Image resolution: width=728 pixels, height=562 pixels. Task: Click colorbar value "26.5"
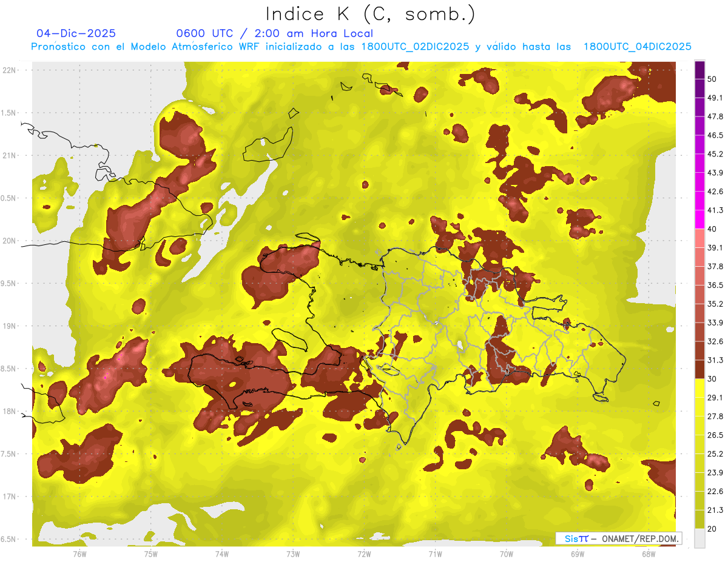[715, 435]
